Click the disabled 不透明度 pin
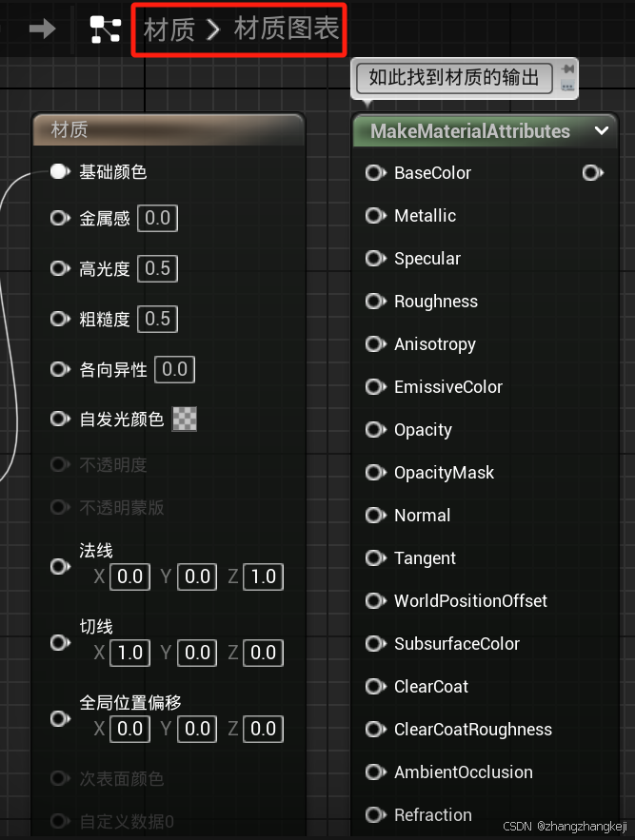The height and width of the screenshot is (840, 635). pos(60,464)
